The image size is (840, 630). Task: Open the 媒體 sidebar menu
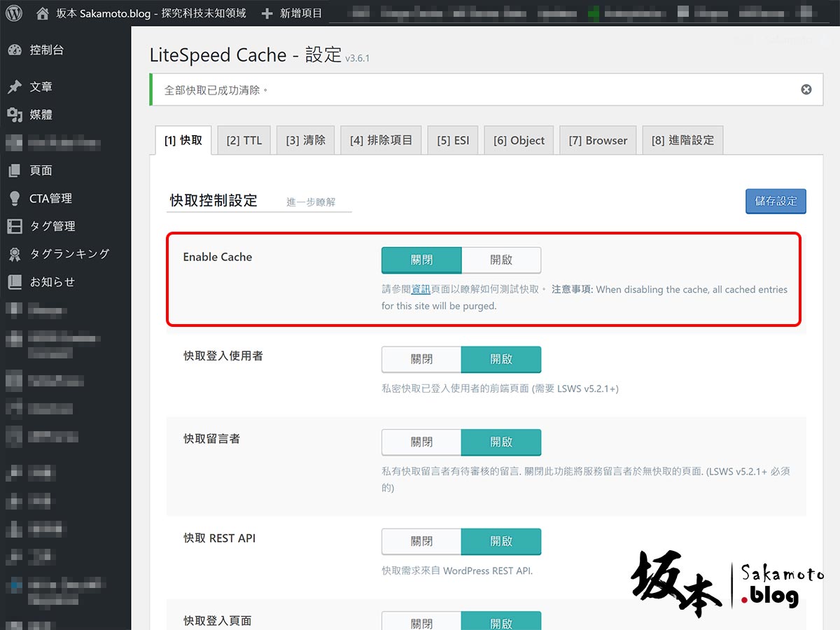41,115
